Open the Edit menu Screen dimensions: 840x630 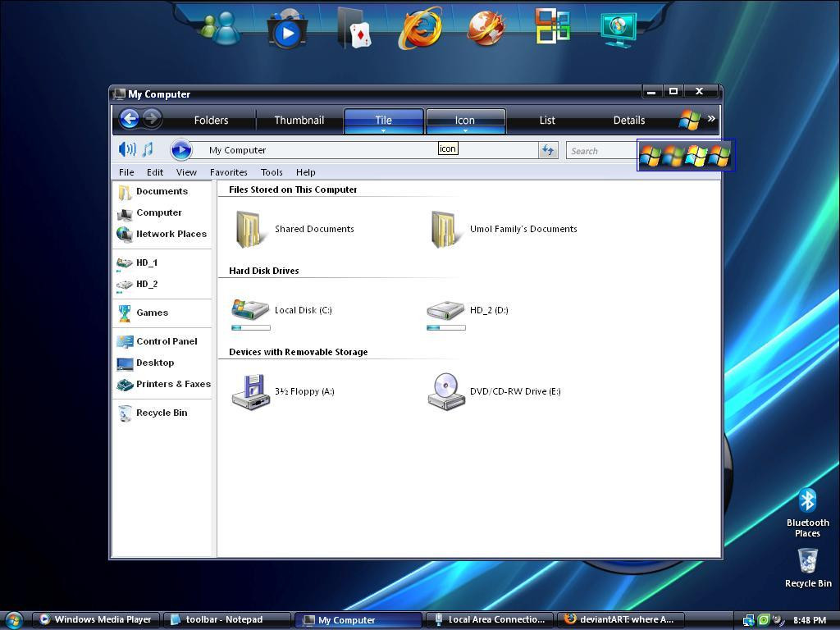click(155, 172)
